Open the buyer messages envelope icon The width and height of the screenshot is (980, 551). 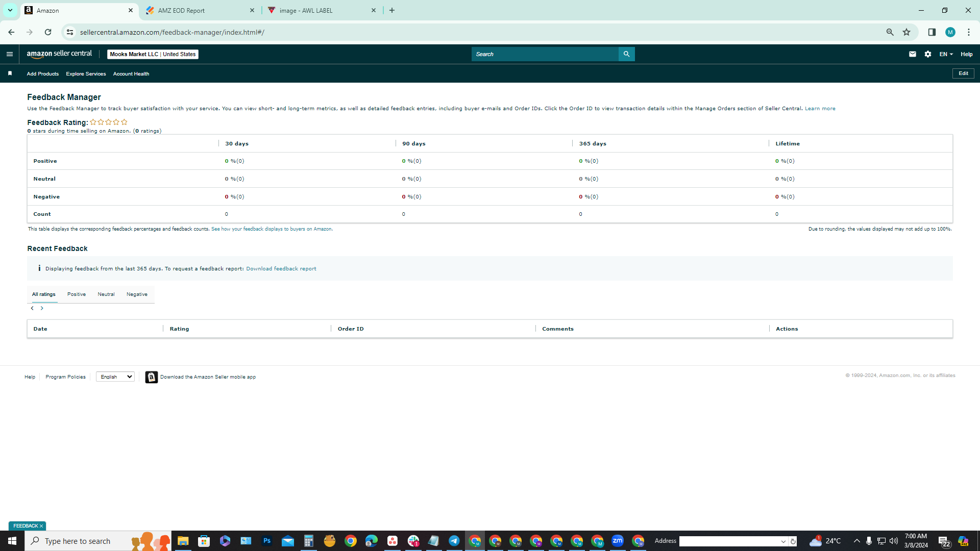pos(913,54)
